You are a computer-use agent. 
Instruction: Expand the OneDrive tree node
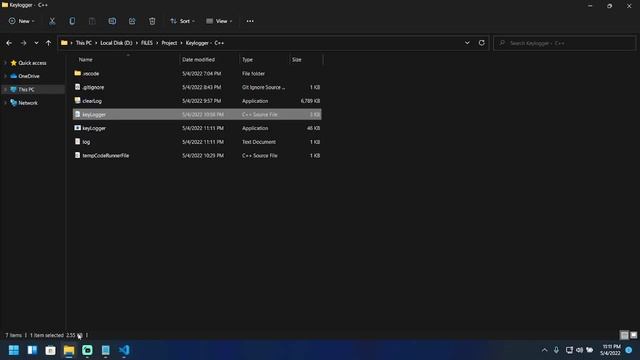tap(5, 76)
